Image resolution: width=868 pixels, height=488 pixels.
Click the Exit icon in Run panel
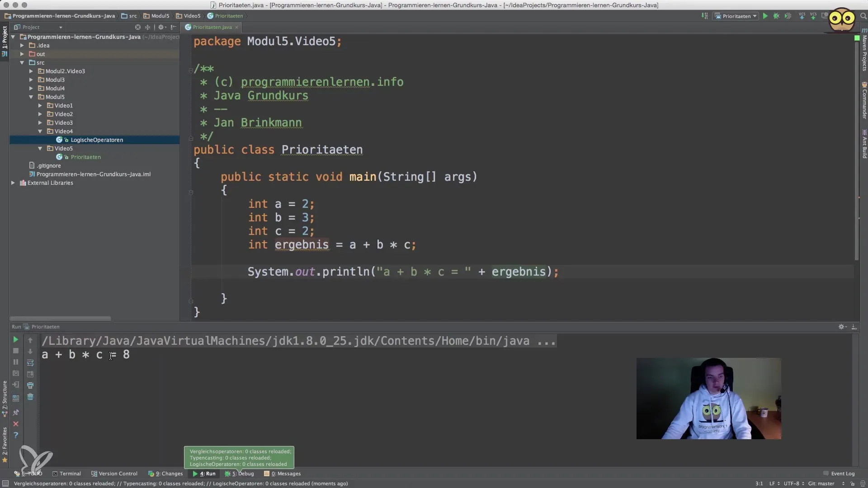click(x=15, y=385)
